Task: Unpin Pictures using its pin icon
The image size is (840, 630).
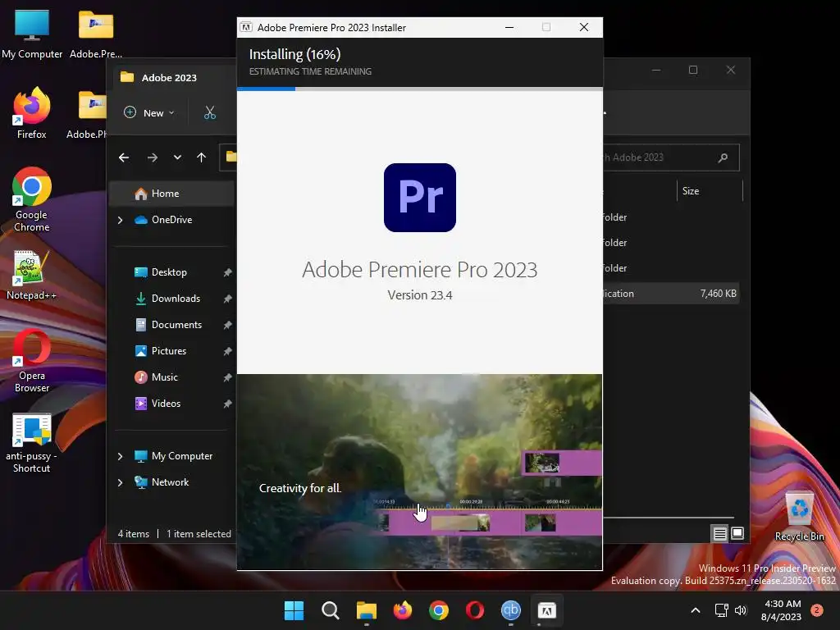Action: [x=227, y=351]
